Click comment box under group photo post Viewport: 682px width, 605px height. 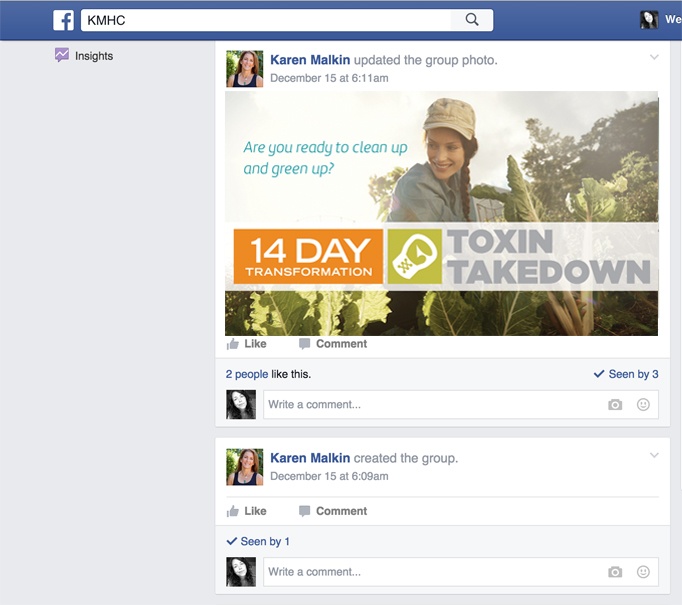tap(461, 404)
